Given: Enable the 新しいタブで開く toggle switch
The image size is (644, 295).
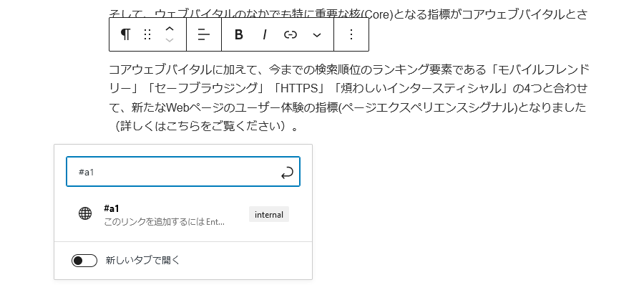Looking at the screenshot, I should 84,261.
